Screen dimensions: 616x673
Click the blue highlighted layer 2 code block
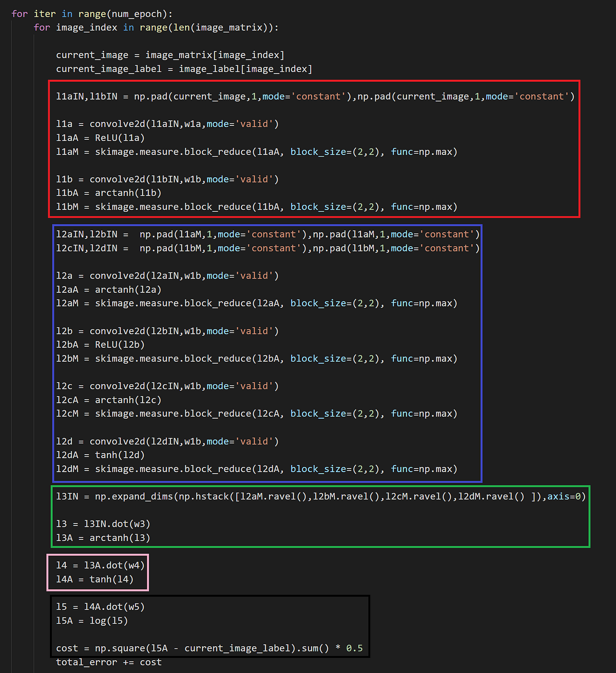point(267,352)
